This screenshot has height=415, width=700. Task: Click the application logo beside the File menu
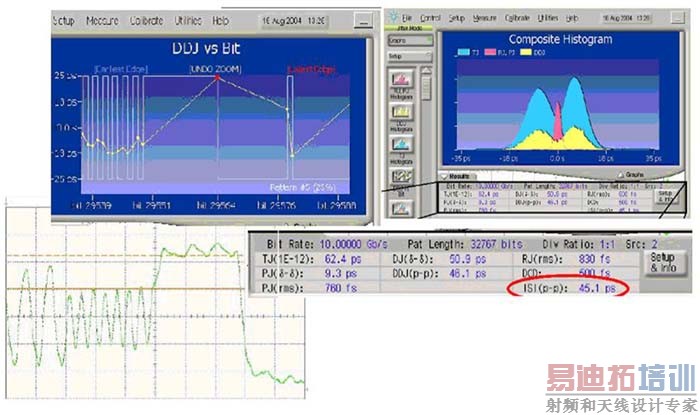[393, 17]
